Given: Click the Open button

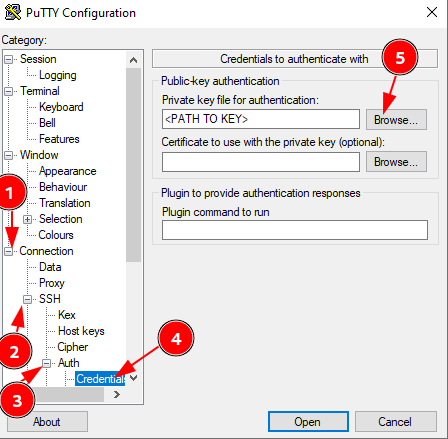Looking at the screenshot, I should 308,422.
